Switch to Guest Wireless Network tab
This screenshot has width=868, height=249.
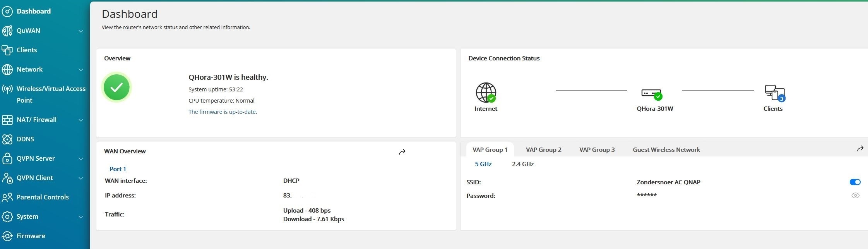[666, 149]
